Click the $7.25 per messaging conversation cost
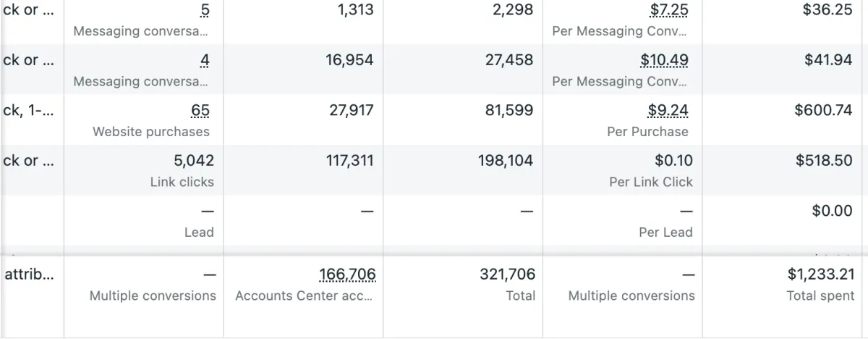This screenshot has height=339, width=868. pyautogui.click(x=669, y=10)
